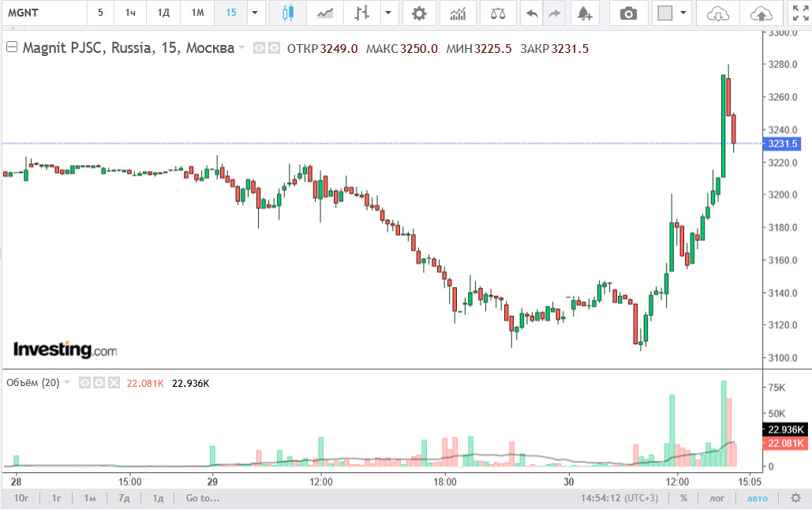This screenshot has height=510, width=812.
Task: Expand the time interval dropdown arrow
Action: (253, 13)
